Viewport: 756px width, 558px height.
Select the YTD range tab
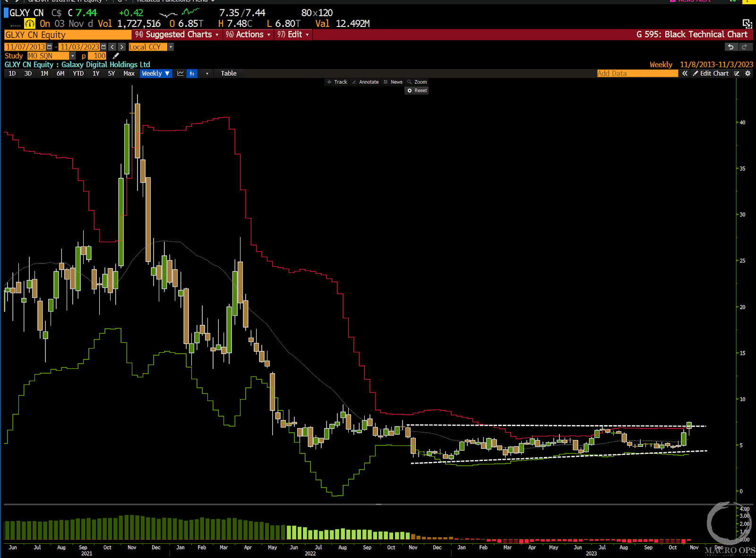pos(78,73)
